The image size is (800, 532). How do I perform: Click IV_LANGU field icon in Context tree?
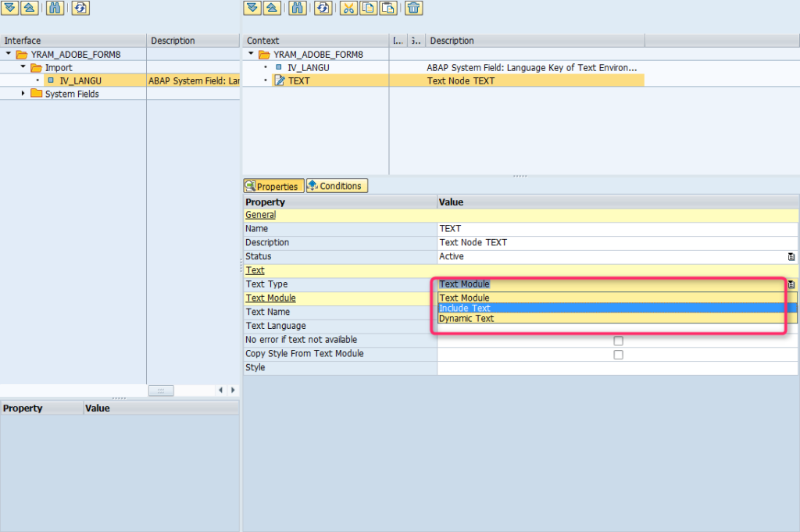click(279, 67)
